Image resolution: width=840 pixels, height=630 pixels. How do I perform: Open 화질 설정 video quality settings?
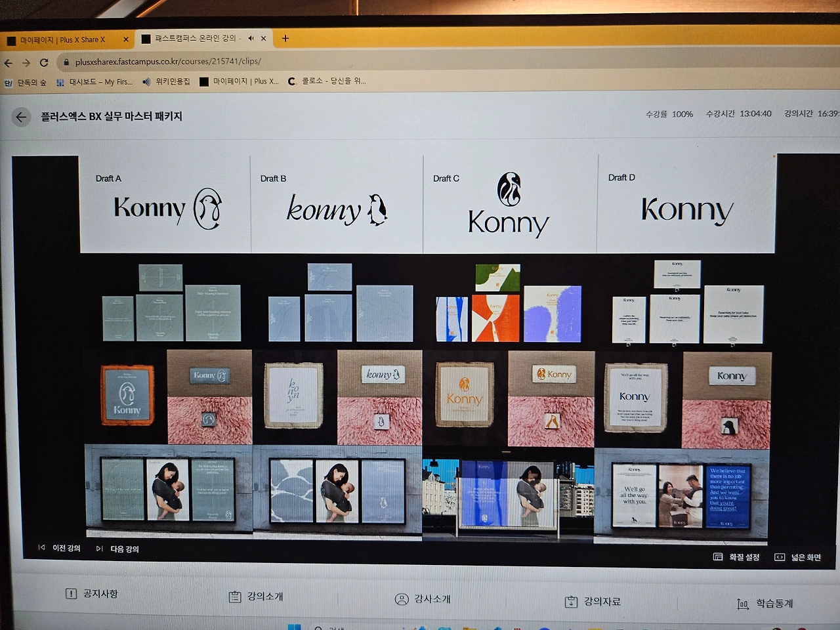[736, 557]
